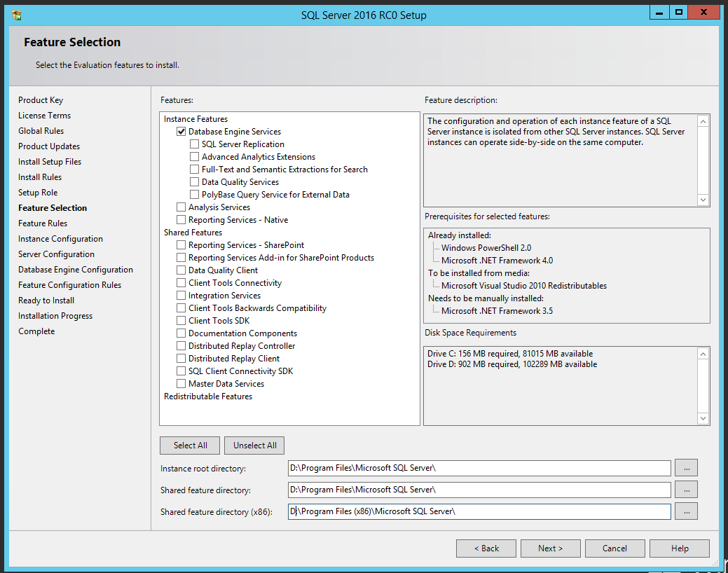Uncheck Database Engine Services
This screenshot has height=573, width=728.
point(181,131)
